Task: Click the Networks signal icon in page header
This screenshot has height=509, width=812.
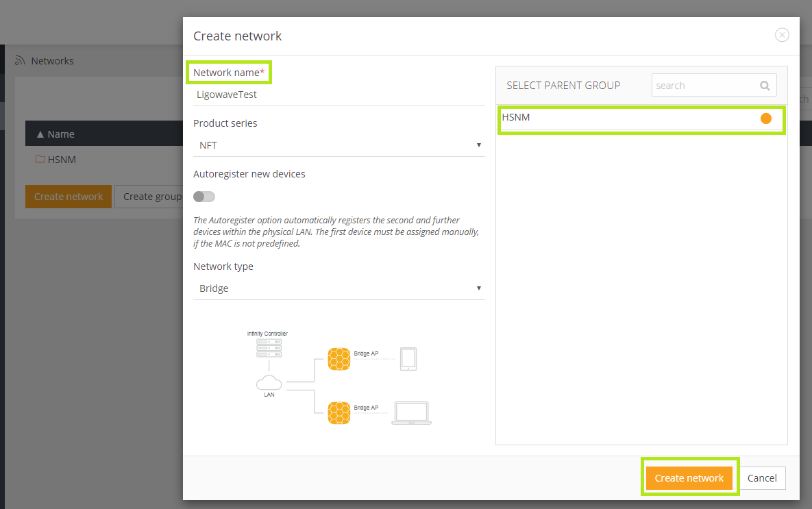Action: 20,60
